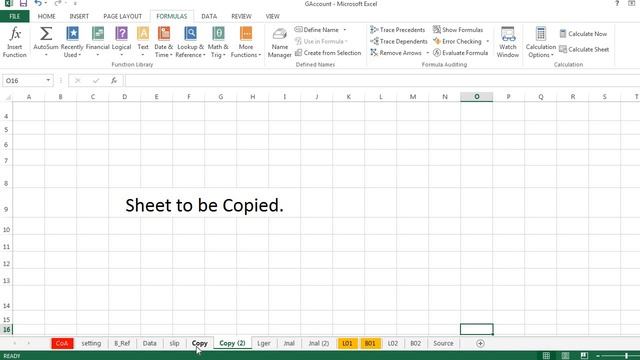
Task: Select the setting sheet tab
Action: pyautogui.click(x=91, y=343)
